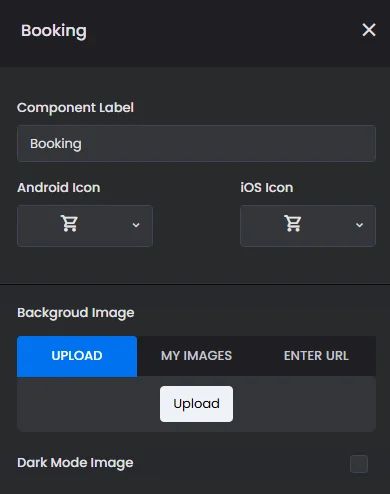Viewport: 390px width, 494px height.
Task: Open the Android Icon selector box
Action: pyautogui.click(x=85, y=226)
